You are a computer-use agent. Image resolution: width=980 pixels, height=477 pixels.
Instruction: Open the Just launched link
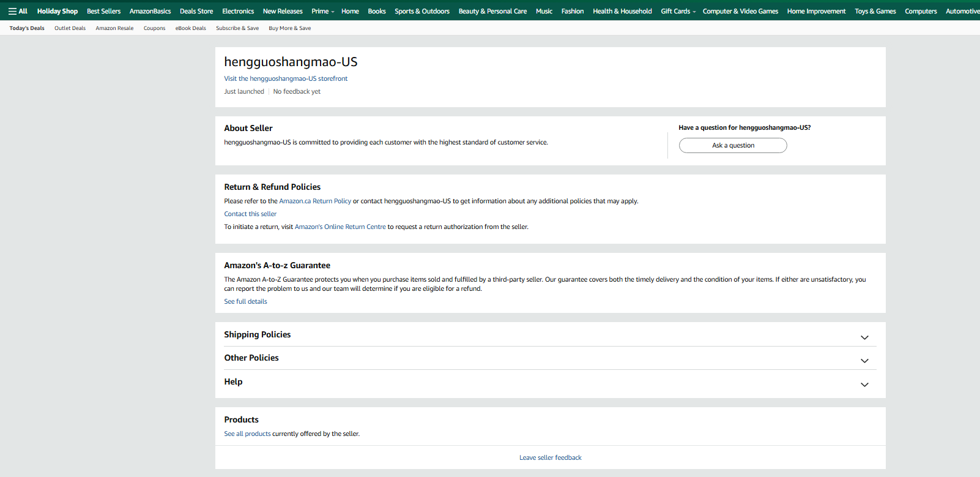(x=243, y=91)
